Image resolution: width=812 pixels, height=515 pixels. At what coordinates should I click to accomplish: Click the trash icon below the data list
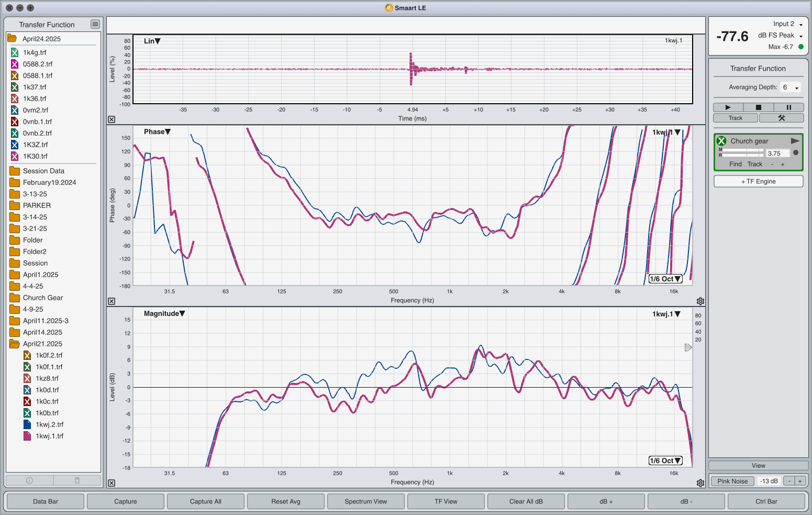coord(77,480)
